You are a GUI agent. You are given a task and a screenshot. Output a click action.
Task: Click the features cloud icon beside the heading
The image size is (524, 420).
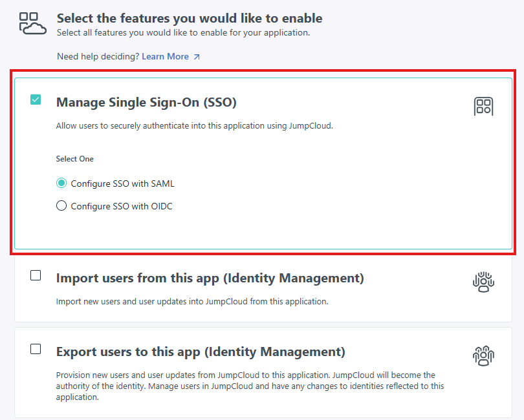coord(32,23)
